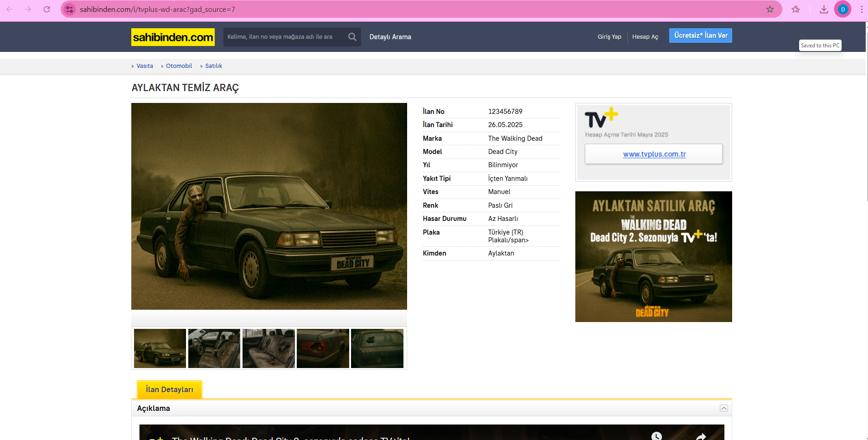This screenshot has width=868, height=440.
Task: Select the İlan Detayları tab
Action: pyautogui.click(x=169, y=389)
